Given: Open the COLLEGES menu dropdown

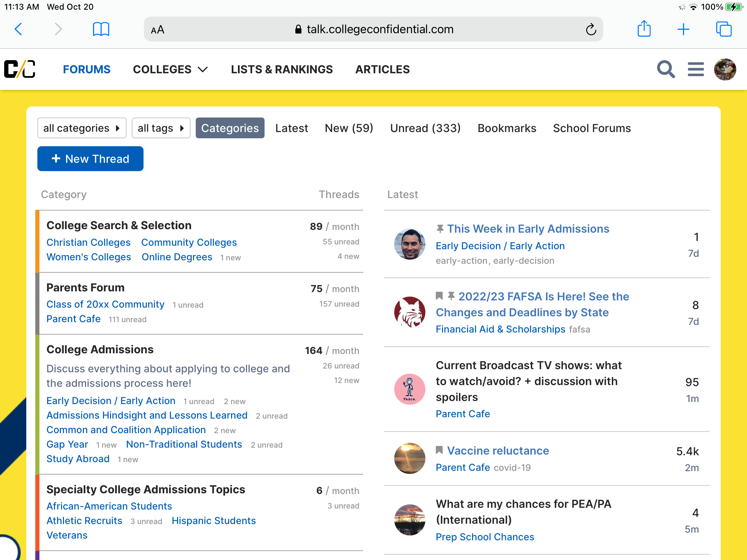Looking at the screenshot, I should [170, 69].
